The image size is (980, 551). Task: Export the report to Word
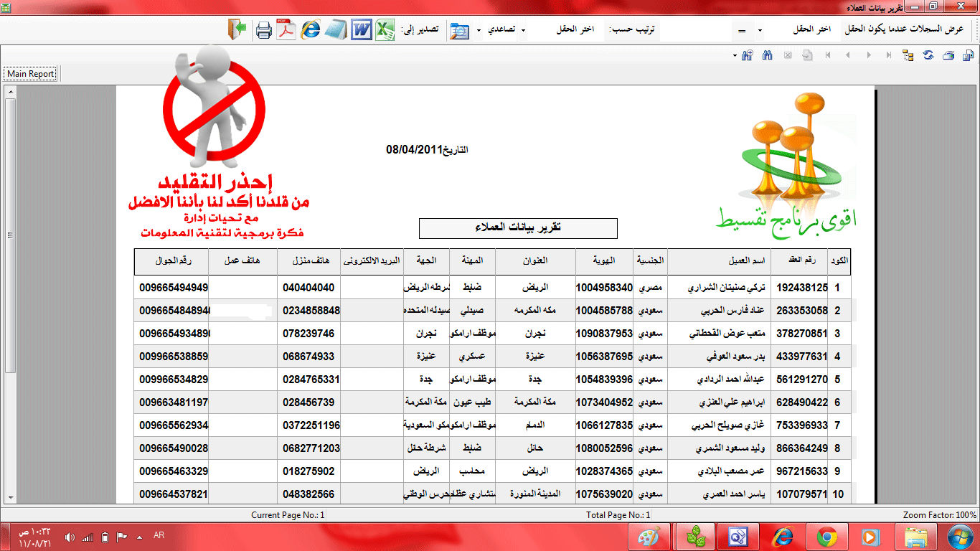361,30
